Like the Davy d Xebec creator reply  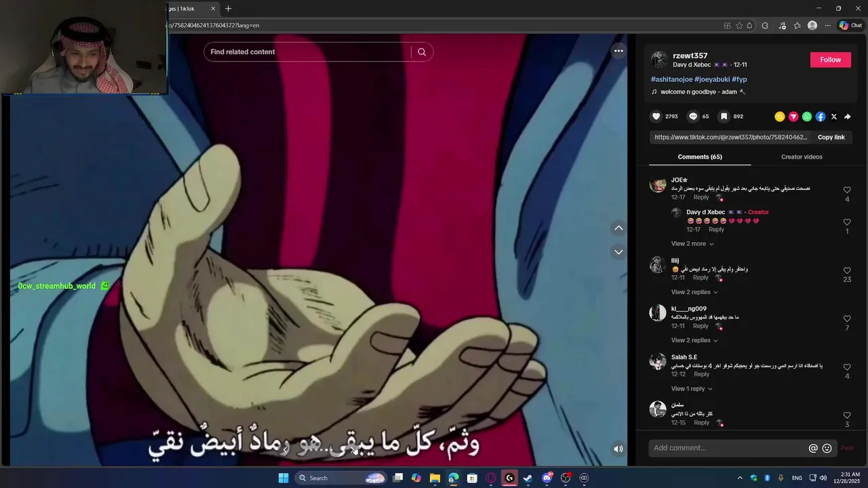(x=847, y=222)
